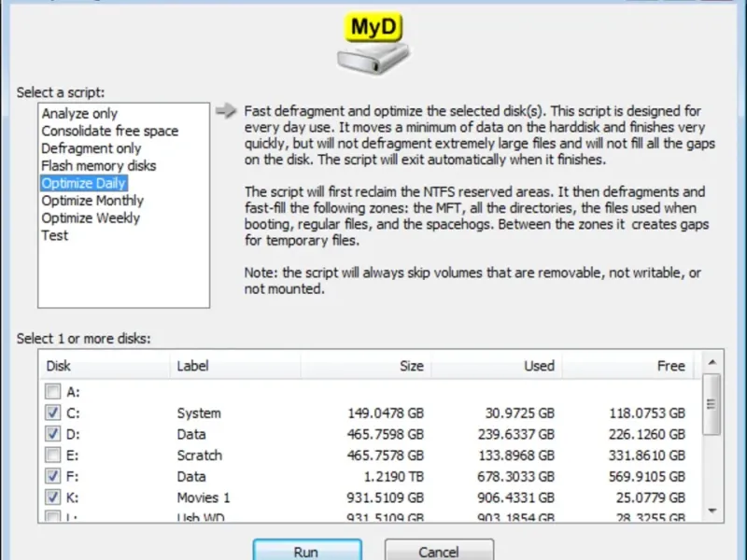
Task: Check the E: Scratch disk checkbox
Action: click(53, 455)
